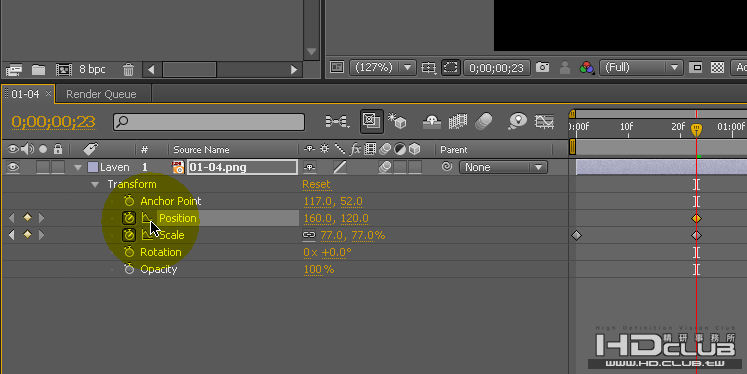The height and width of the screenshot is (374, 747).
Task: Toggle the Scale stopwatch
Action: click(x=129, y=235)
